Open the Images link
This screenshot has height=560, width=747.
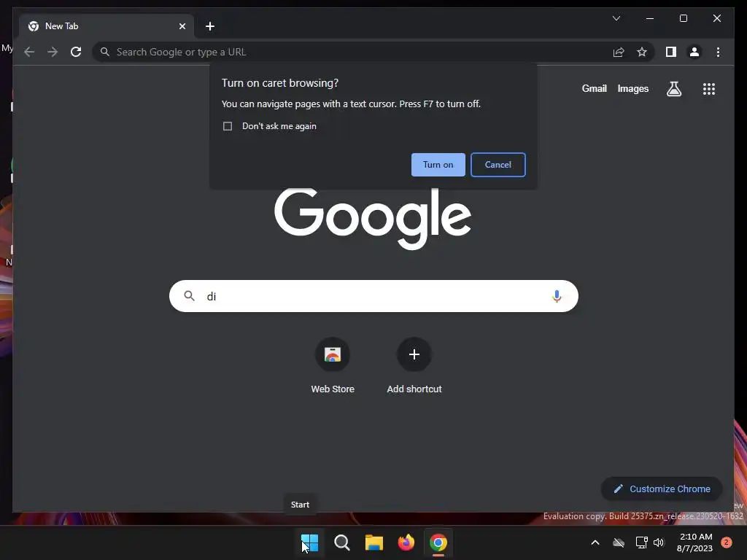pos(632,88)
